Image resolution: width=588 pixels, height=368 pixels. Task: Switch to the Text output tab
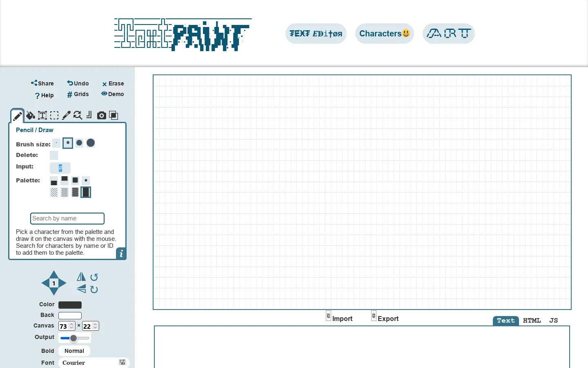(x=506, y=321)
